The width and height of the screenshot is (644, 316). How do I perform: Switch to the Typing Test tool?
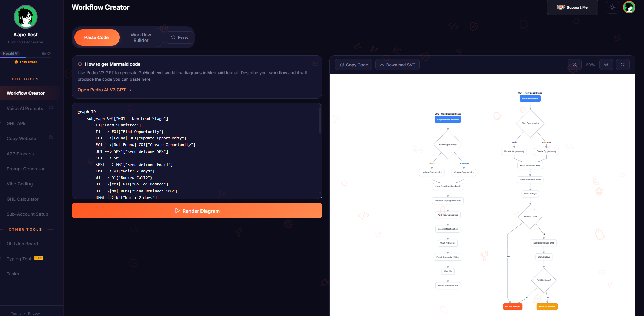coord(19,259)
